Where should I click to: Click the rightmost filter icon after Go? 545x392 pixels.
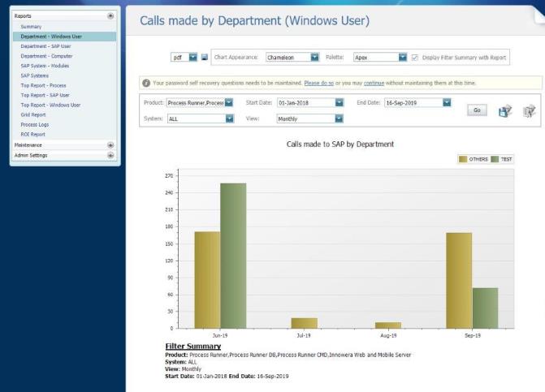pos(529,110)
